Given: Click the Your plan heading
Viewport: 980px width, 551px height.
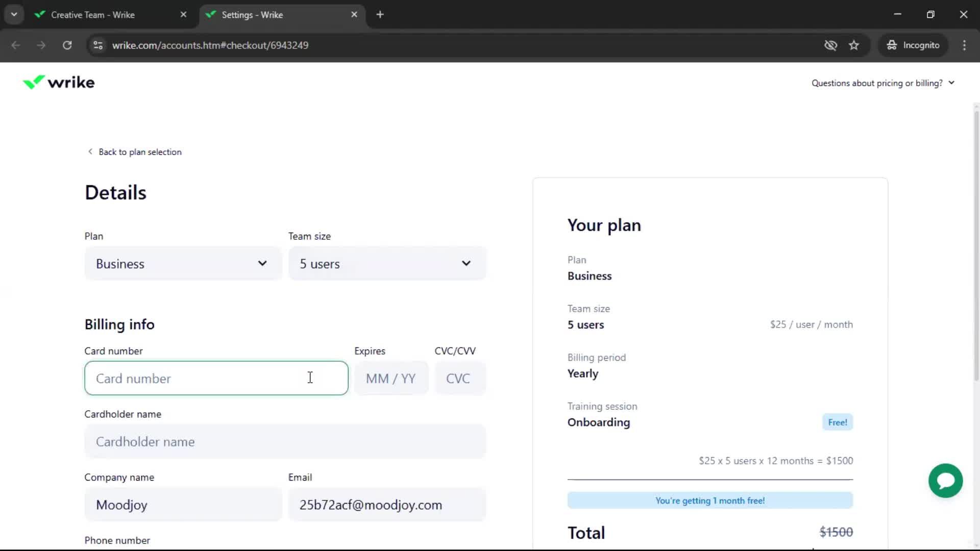Looking at the screenshot, I should pos(604,225).
